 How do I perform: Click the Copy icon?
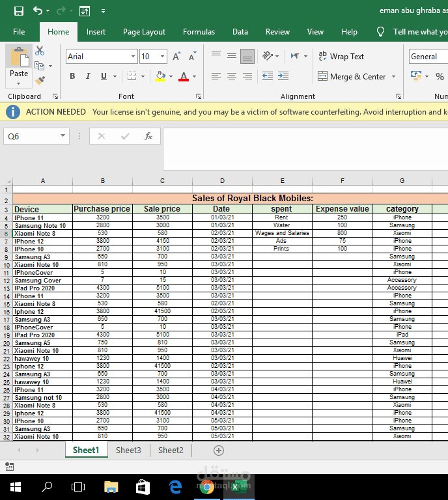tap(40, 66)
